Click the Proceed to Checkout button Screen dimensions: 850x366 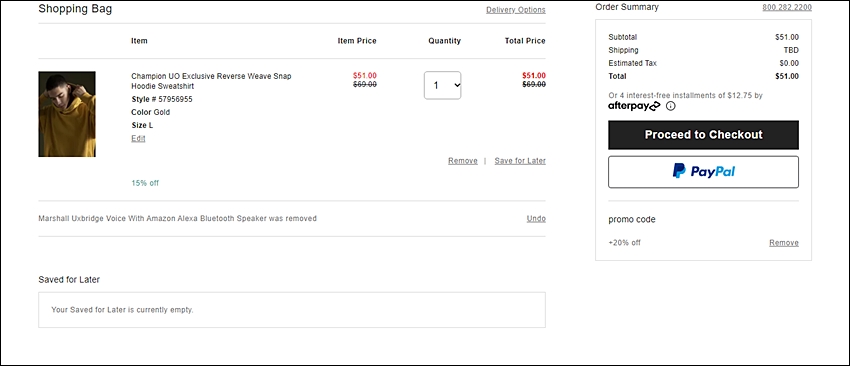pyautogui.click(x=703, y=135)
